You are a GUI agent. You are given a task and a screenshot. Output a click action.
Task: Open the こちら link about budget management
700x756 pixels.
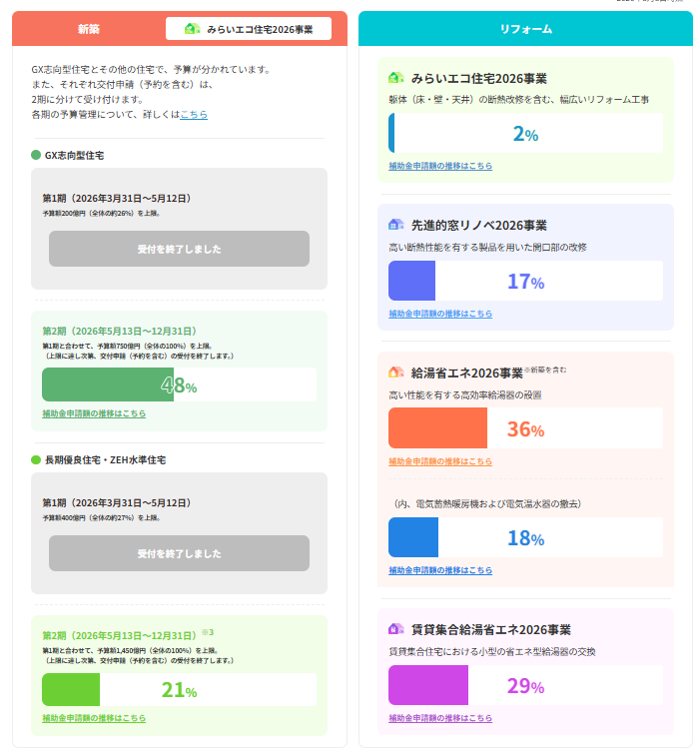pyautogui.click(x=194, y=114)
